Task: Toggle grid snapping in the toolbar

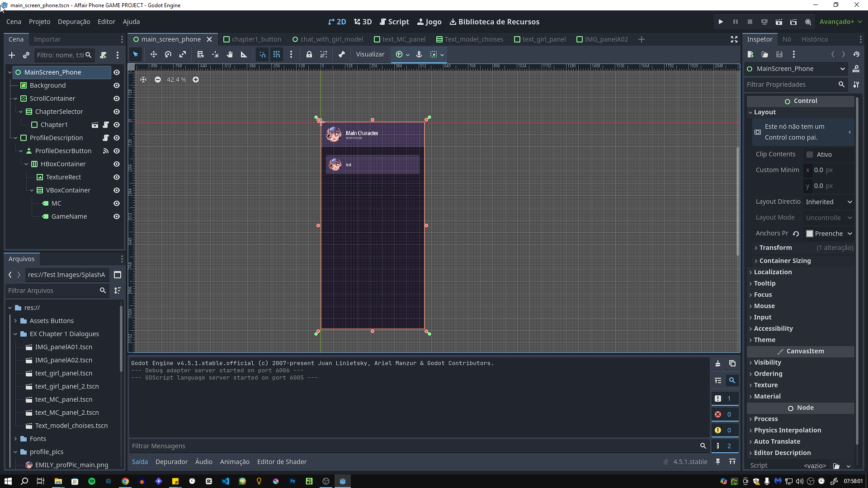Action: pyautogui.click(x=277, y=54)
